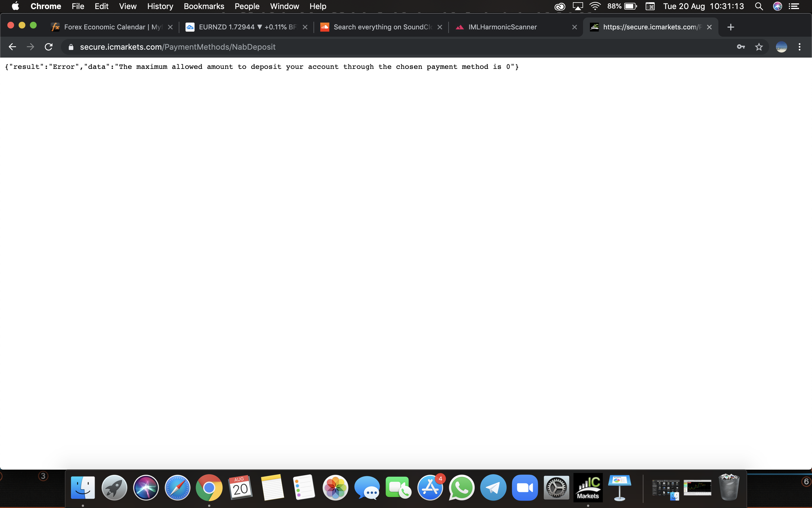Open the Help menu
The image size is (812, 508).
click(318, 6)
